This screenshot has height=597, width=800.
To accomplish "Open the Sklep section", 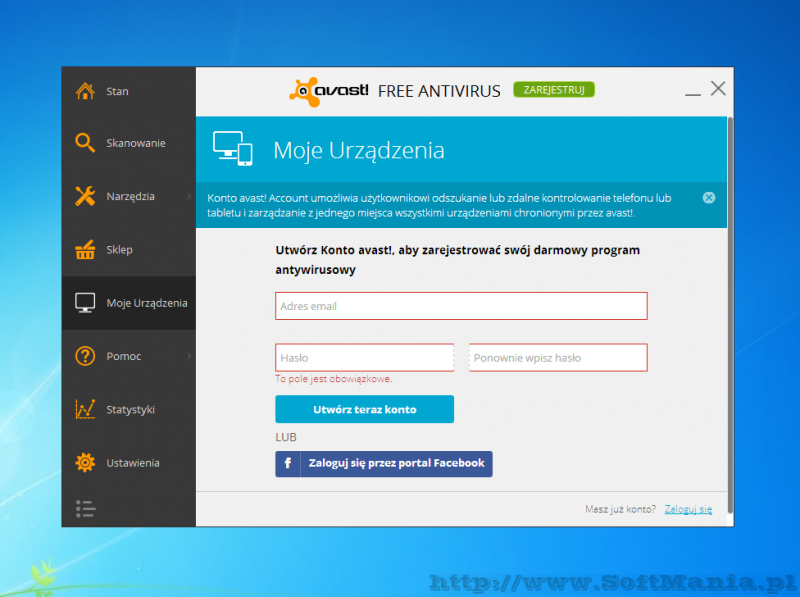I will pyautogui.click(x=119, y=250).
